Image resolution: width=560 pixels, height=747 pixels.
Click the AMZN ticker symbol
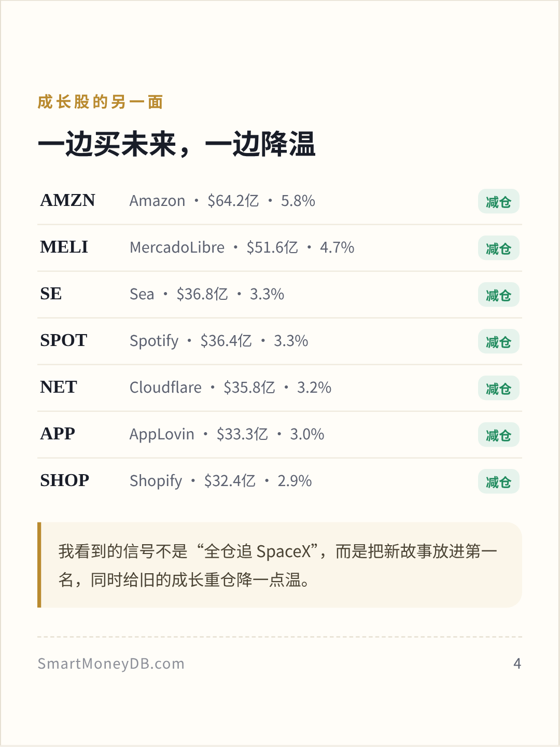[x=68, y=200]
